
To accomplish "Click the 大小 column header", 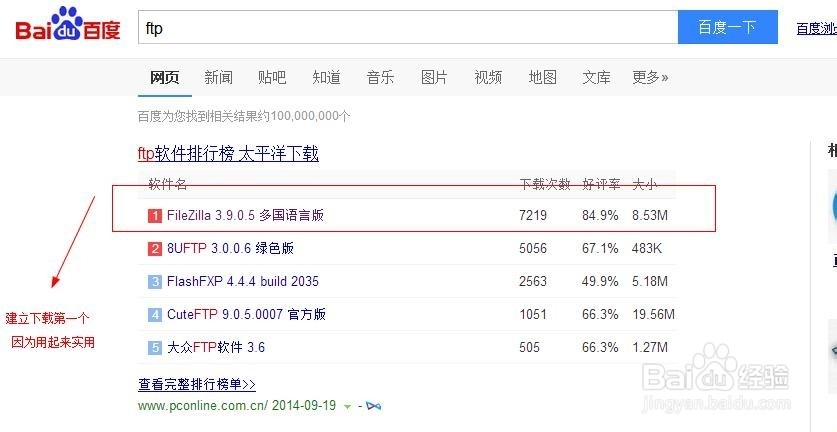I will pos(645,184).
